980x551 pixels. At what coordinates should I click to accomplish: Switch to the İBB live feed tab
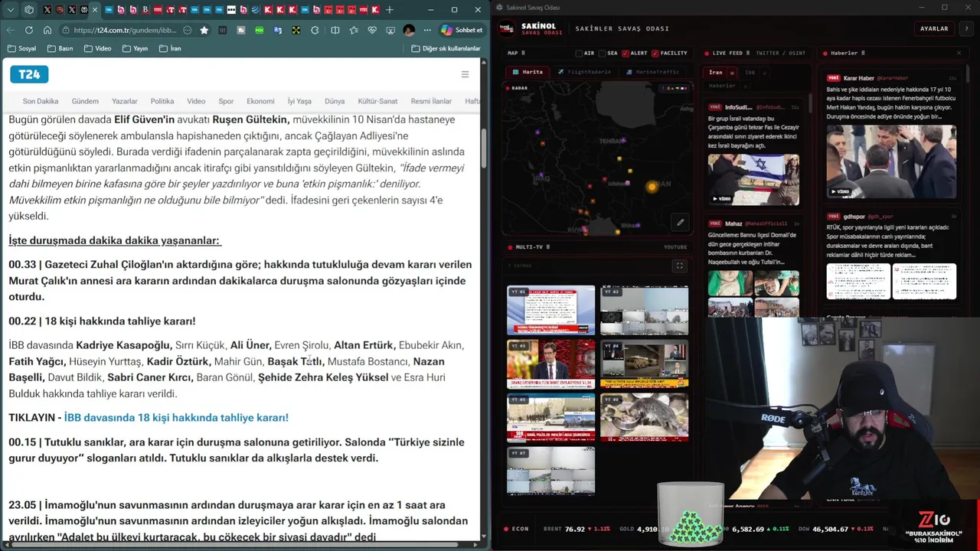pyautogui.click(x=750, y=73)
